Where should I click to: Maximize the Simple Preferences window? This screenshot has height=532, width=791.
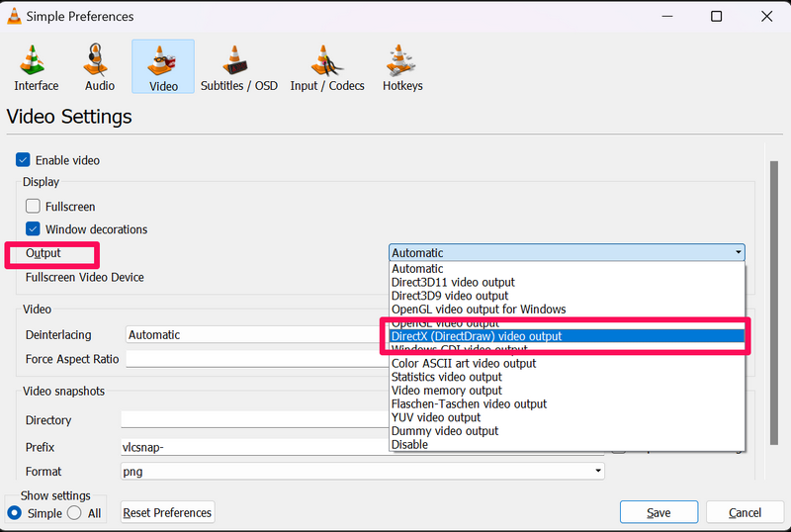click(716, 16)
